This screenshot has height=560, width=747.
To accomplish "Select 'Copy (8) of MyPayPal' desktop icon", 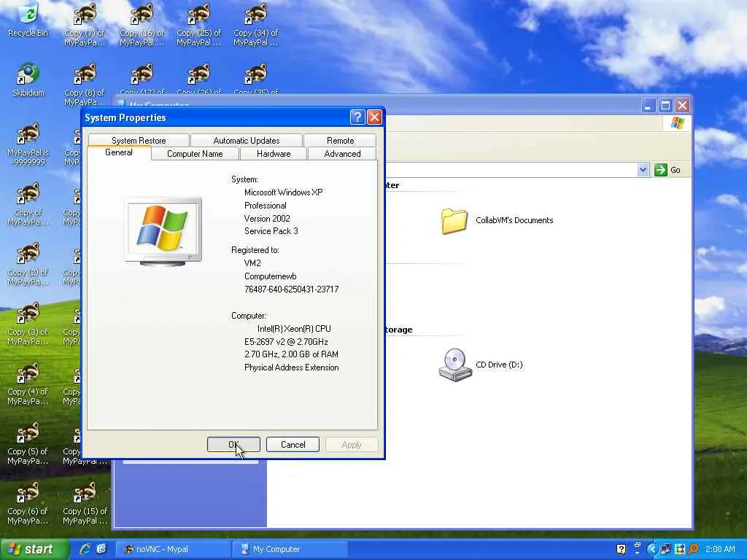I will pos(85,84).
